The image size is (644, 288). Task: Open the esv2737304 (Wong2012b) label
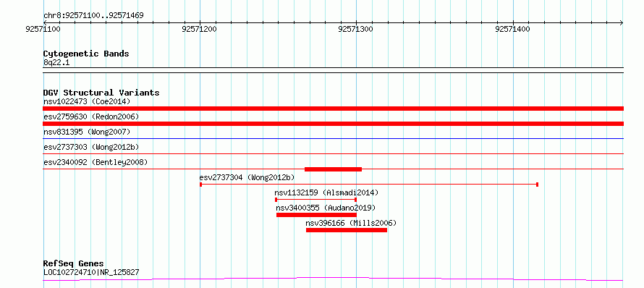[247, 177]
